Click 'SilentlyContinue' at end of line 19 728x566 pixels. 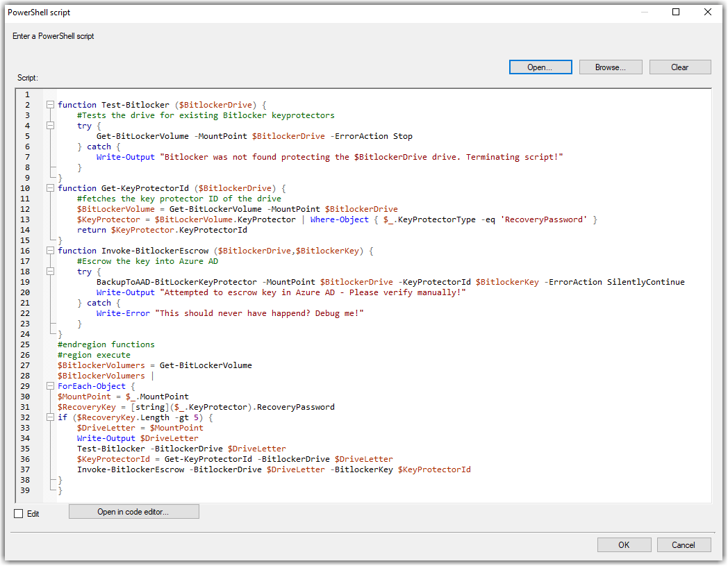[646, 282]
